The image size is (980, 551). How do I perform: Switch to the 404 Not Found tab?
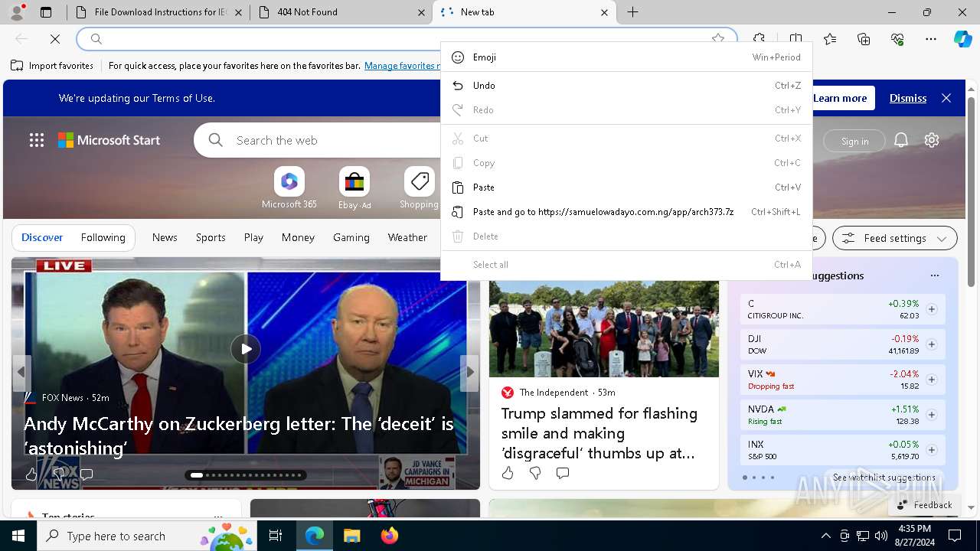pyautogui.click(x=341, y=12)
